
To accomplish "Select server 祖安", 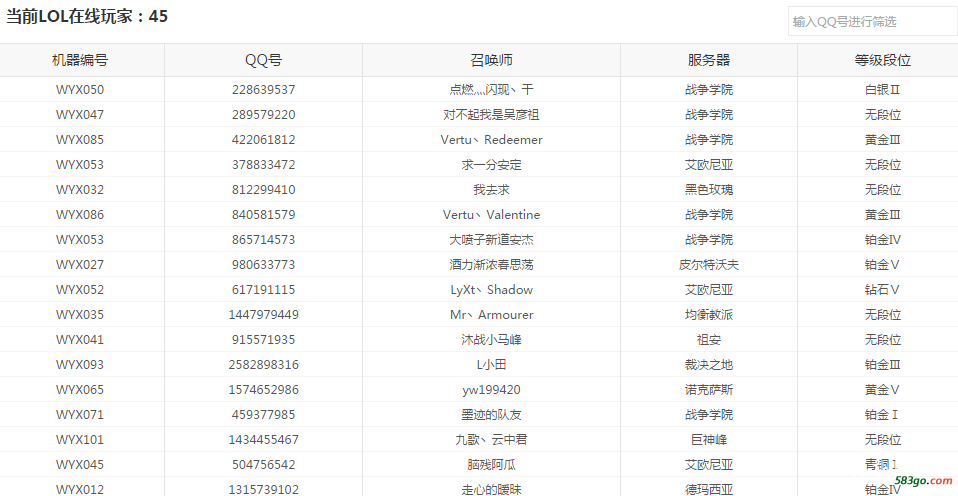I will (709, 340).
